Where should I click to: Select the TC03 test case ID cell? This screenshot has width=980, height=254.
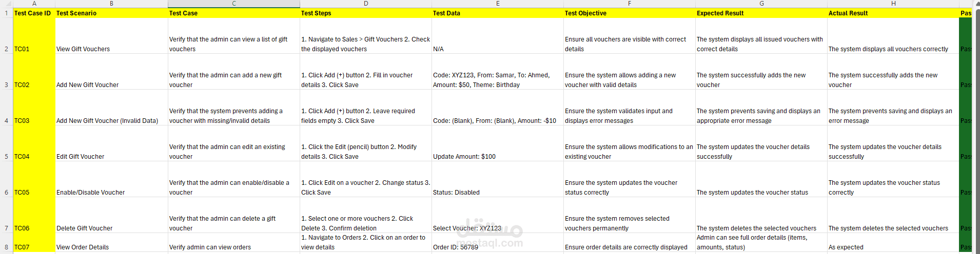pos(33,121)
